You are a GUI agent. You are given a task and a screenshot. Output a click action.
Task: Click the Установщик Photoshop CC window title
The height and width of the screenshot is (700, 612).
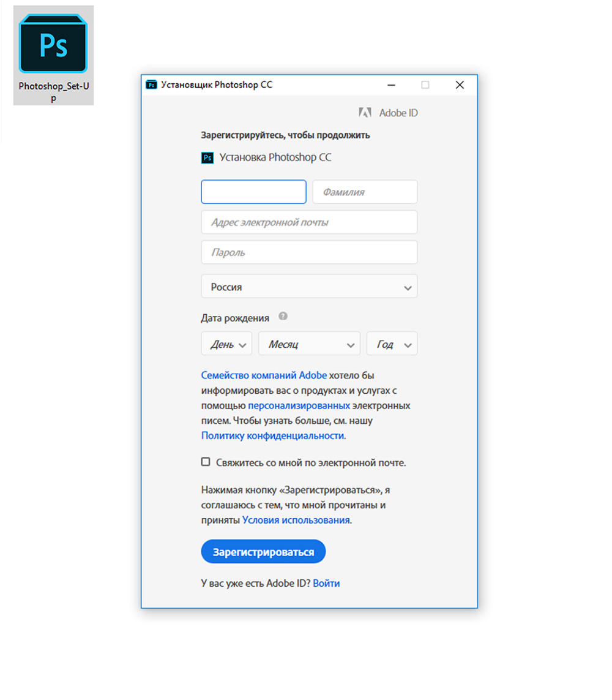217,85
